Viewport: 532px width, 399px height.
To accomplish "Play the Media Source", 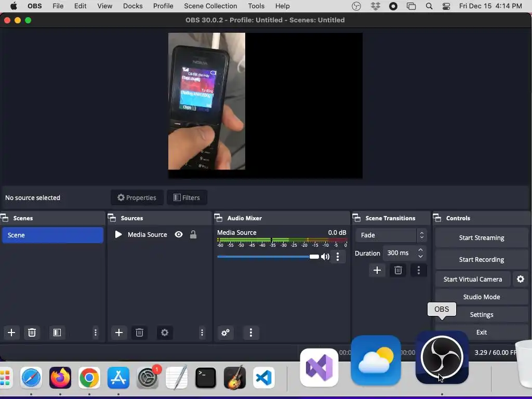I will [x=118, y=234].
